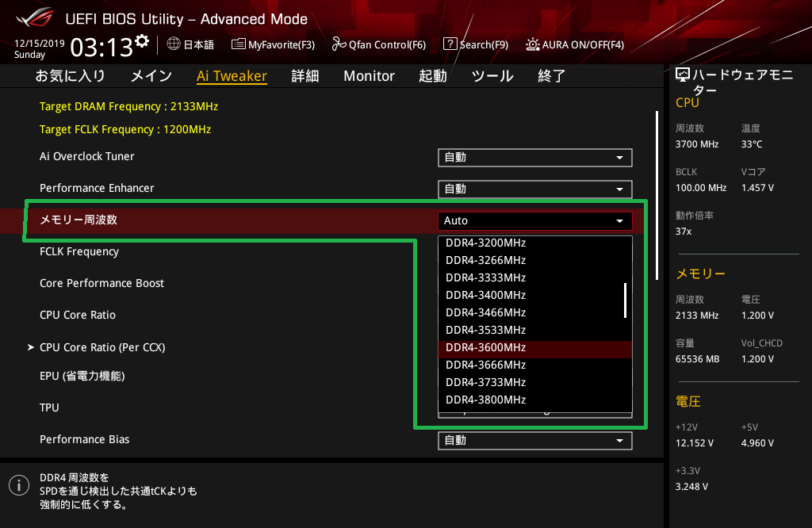Open the ツール tab

click(x=492, y=76)
